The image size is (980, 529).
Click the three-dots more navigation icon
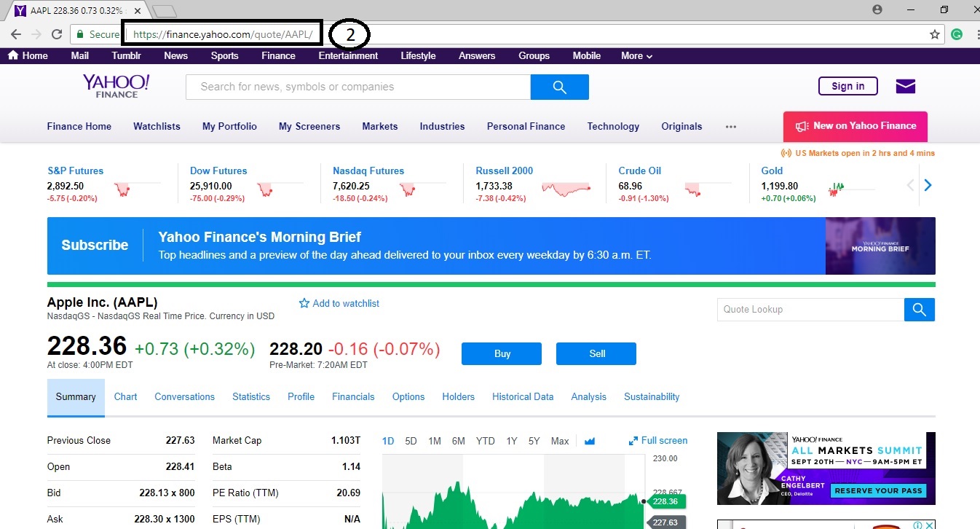point(731,126)
